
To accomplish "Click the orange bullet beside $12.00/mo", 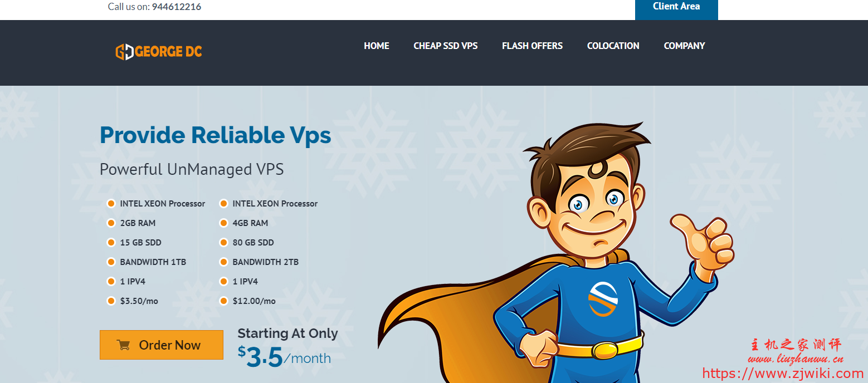I will 223,301.
